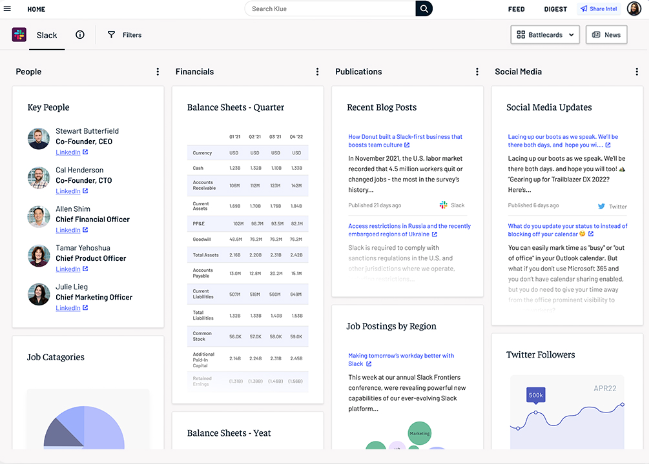
Task: Click the dark slice of Job Categories pie
Action: 60,435
